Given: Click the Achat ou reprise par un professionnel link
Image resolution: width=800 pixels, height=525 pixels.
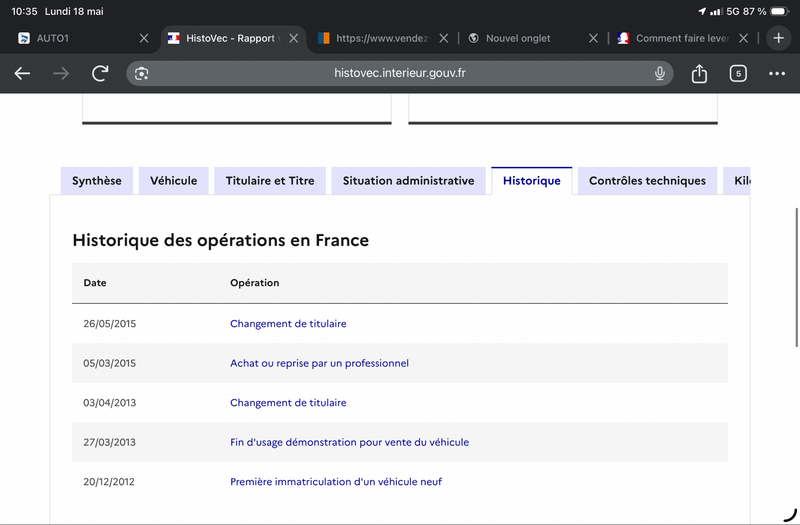Looking at the screenshot, I should [x=319, y=363].
